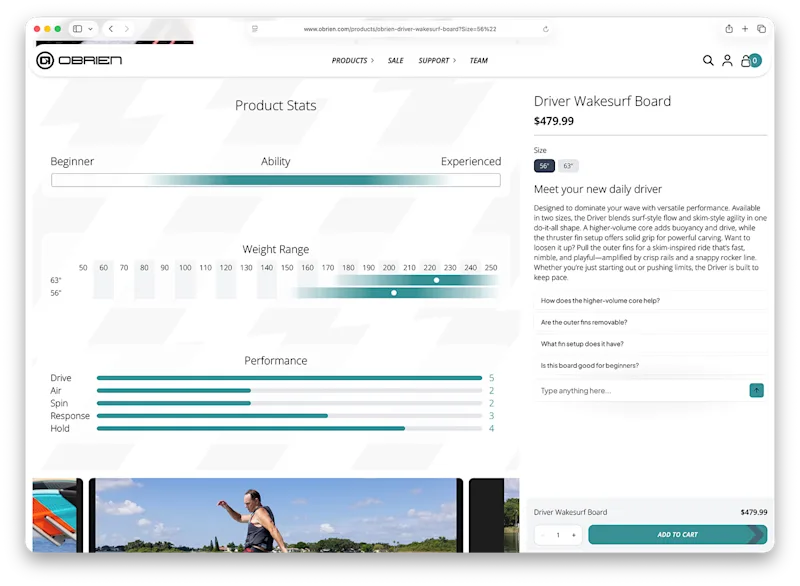Image resolution: width=800 pixels, height=586 pixels.
Task: Submit chat message with arrow button
Action: point(756,391)
